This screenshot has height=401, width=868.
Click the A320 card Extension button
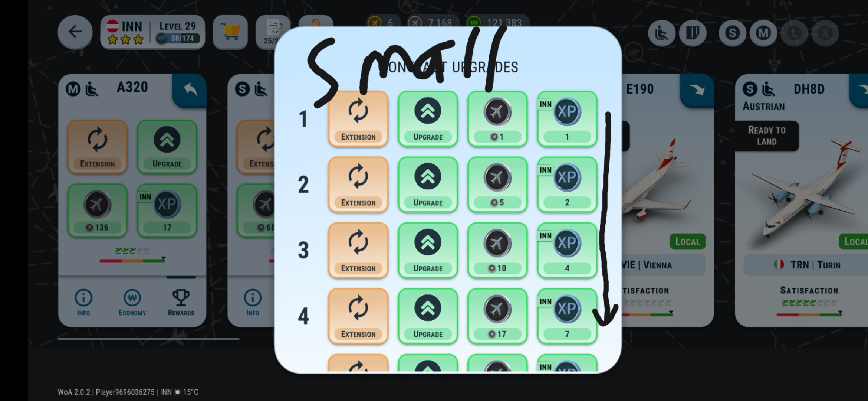98,147
